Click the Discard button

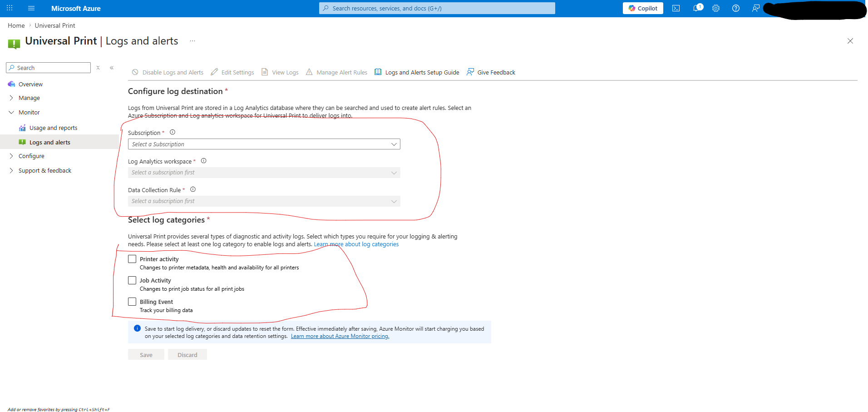(x=187, y=355)
